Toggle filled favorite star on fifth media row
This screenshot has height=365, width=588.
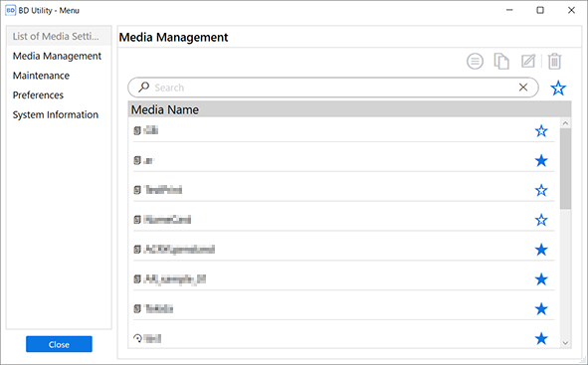click(541, 250)
